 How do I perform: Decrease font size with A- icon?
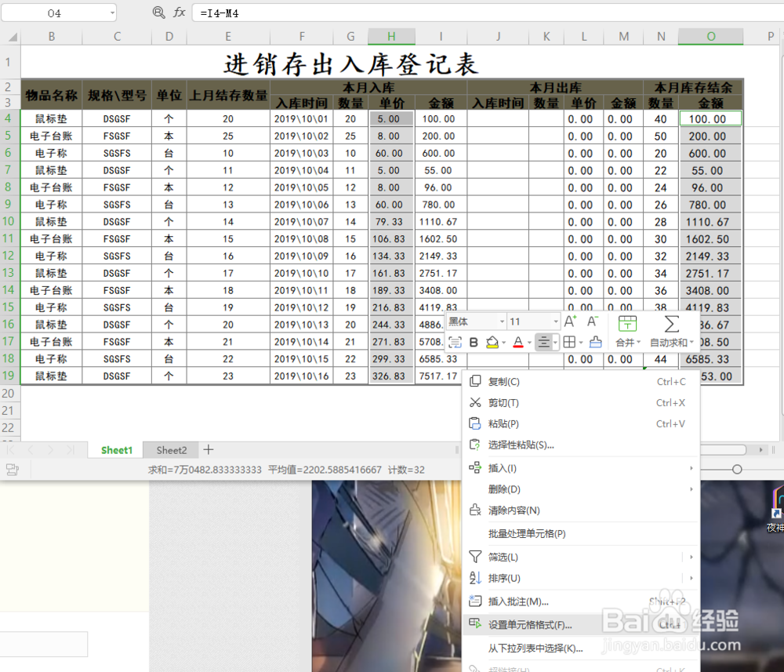click(593, 321)
